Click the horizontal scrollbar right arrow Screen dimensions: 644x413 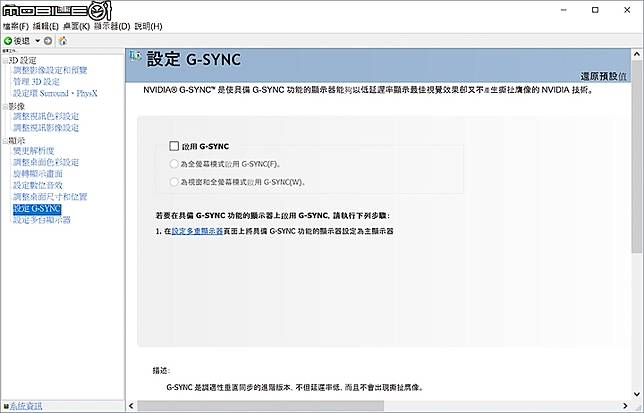[x=625, y=406]
